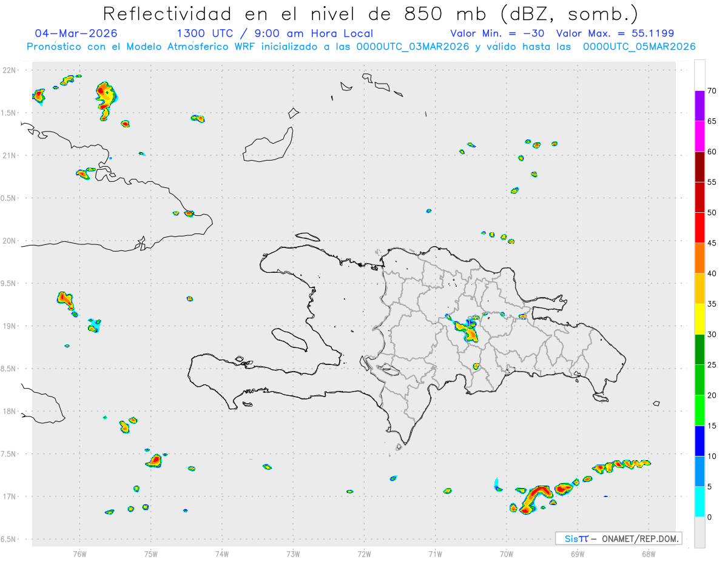Click the '76W' longitude label

[79, 554]
